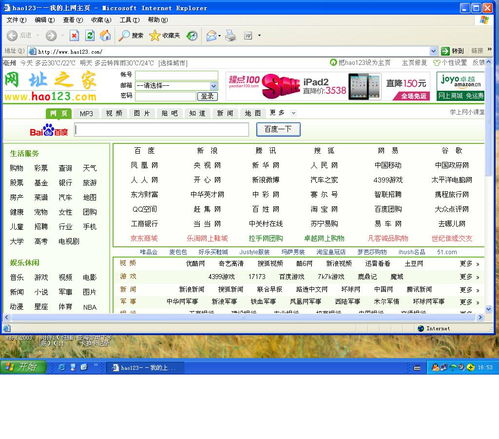The height and width of the screenshot is (439, 499).
Task: Click the 天气 link under 生活服务
Action: (x=90, y=168)
